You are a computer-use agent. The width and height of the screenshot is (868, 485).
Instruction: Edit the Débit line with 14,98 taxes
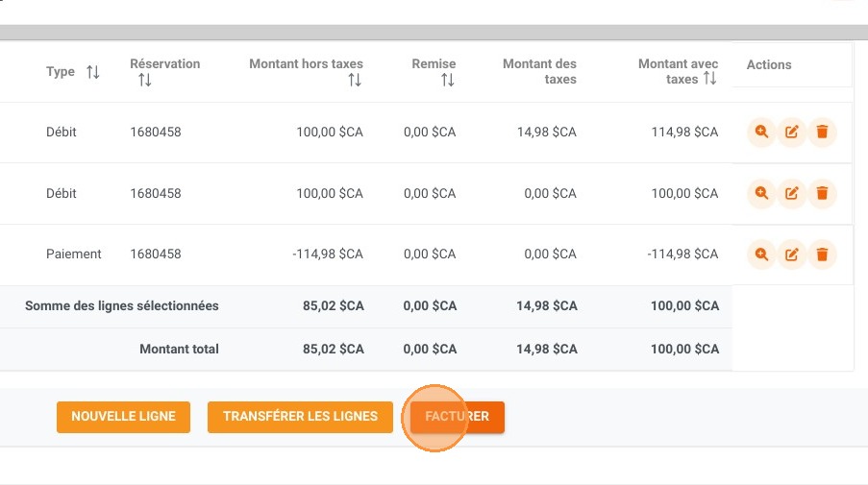(792, 132)
